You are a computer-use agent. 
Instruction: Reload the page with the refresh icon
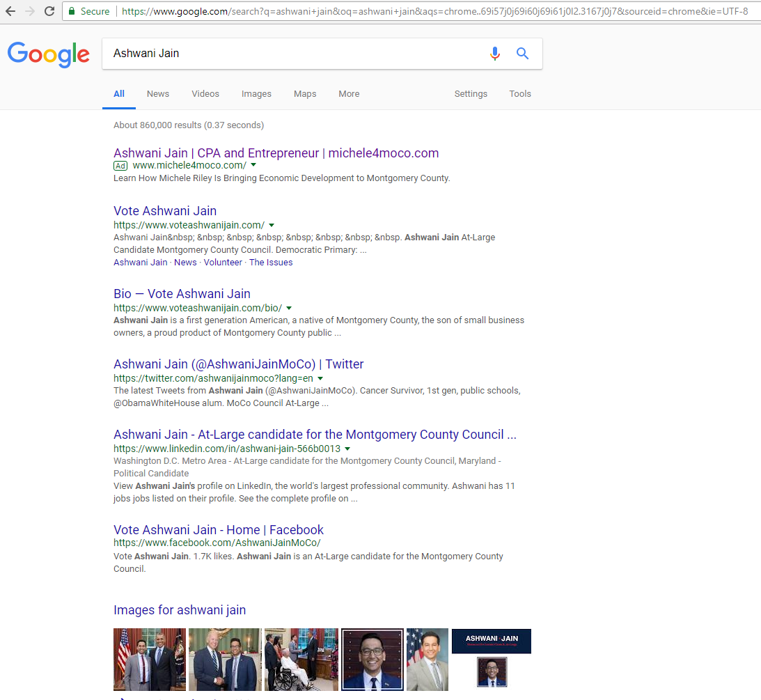(x=49, y=11)
